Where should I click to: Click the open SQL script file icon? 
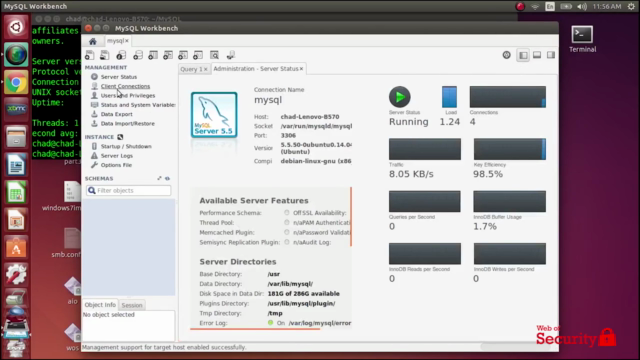[104, 55]
